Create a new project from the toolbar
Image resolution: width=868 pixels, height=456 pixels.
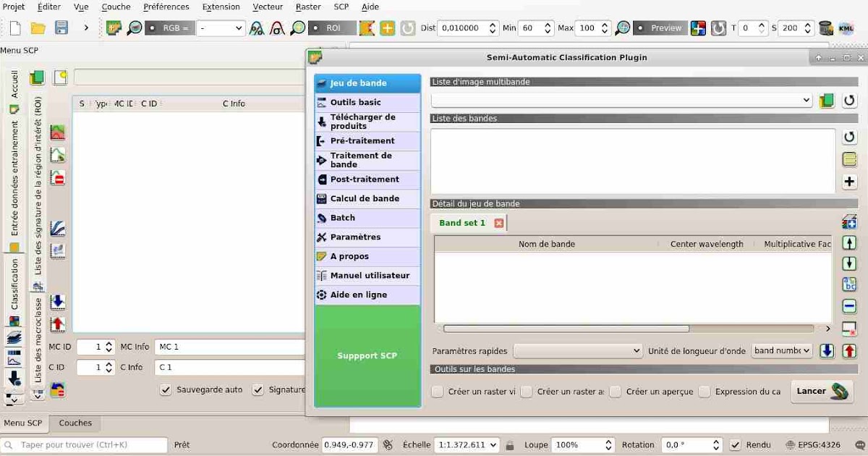[15, 28]
